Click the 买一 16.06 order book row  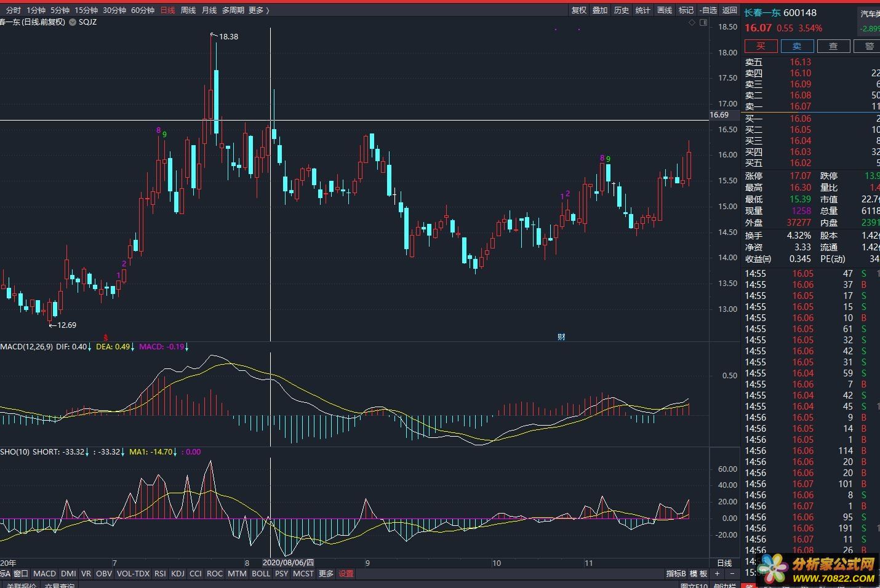pos(812,119)
